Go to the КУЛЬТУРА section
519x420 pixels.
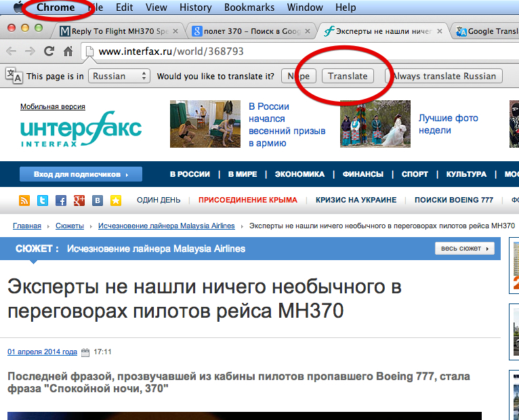466,174
